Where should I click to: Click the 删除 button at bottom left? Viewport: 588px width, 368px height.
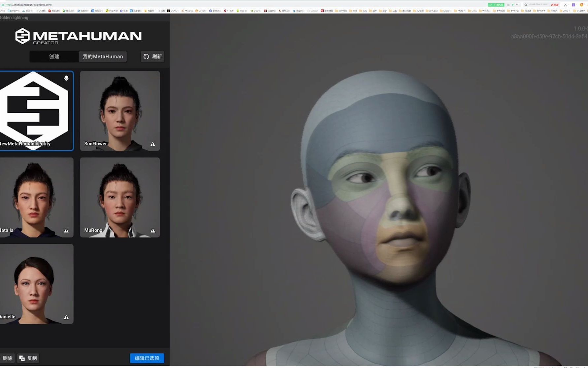coord(7,358)
